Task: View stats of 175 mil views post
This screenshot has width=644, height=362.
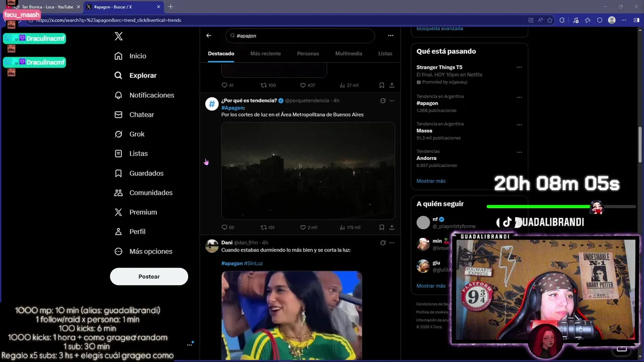Action: pos(350,227)
